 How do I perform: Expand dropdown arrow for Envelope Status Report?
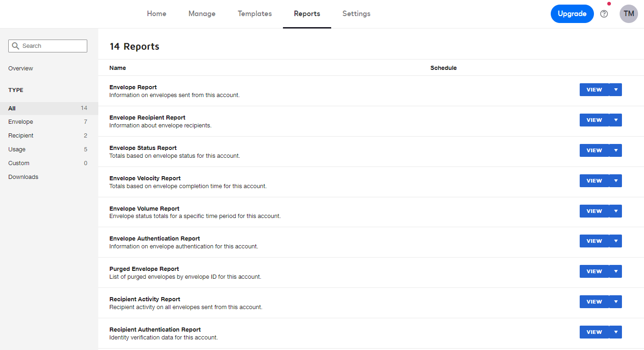[x=616, y=150]
